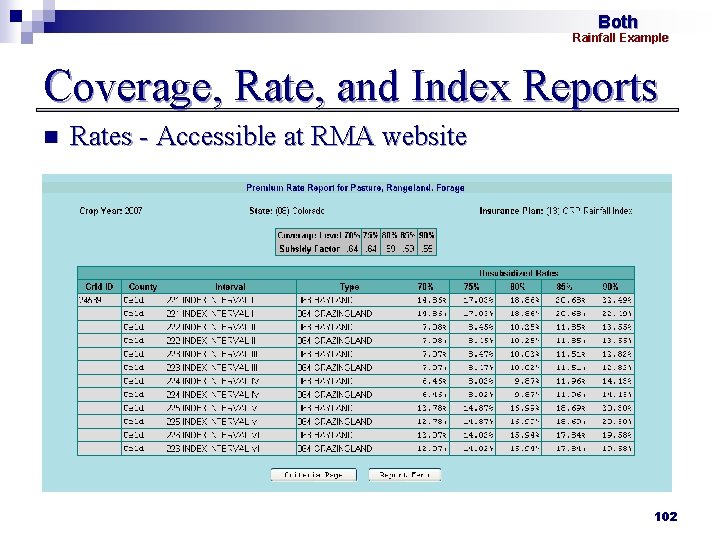Click the 'Both' label at top right
The width and height of the screenshot is (720, 540).
pos(618,22)
